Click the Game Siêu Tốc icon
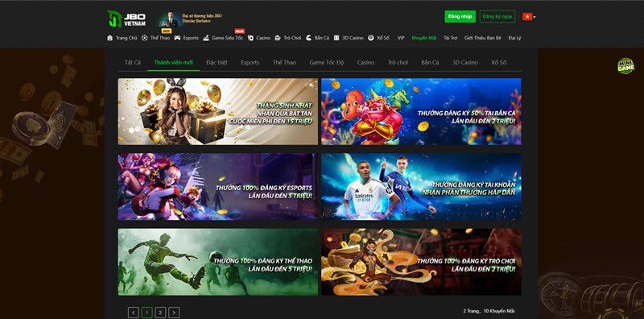Viewport: 644px width, 319px height. point(206,38)
